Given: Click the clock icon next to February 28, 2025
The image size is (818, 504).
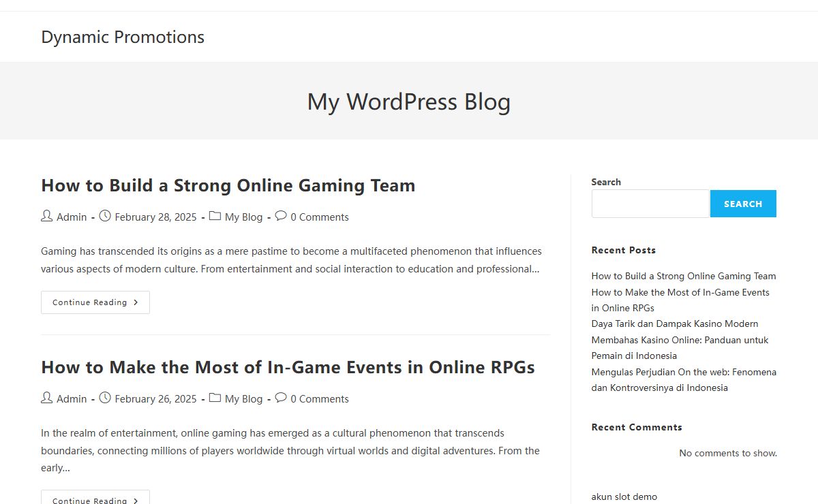Looking at the screenshot, I should (x=105, y=217).
